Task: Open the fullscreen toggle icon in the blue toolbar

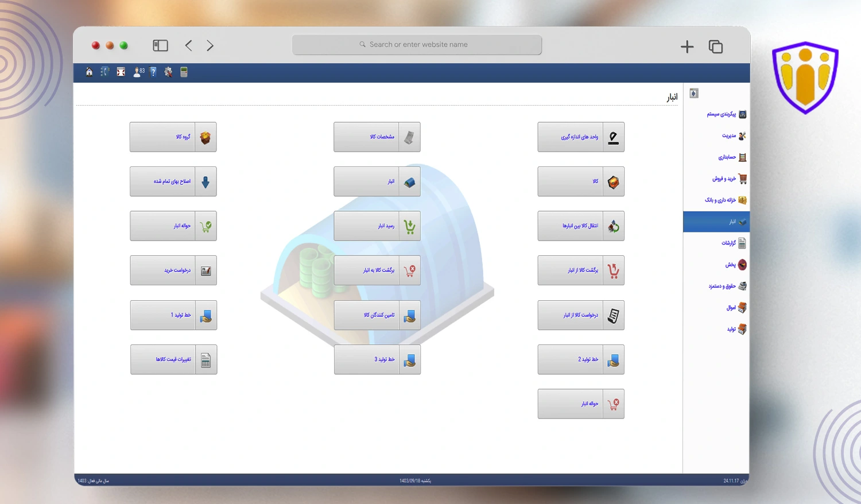Action: click(121, 72)
